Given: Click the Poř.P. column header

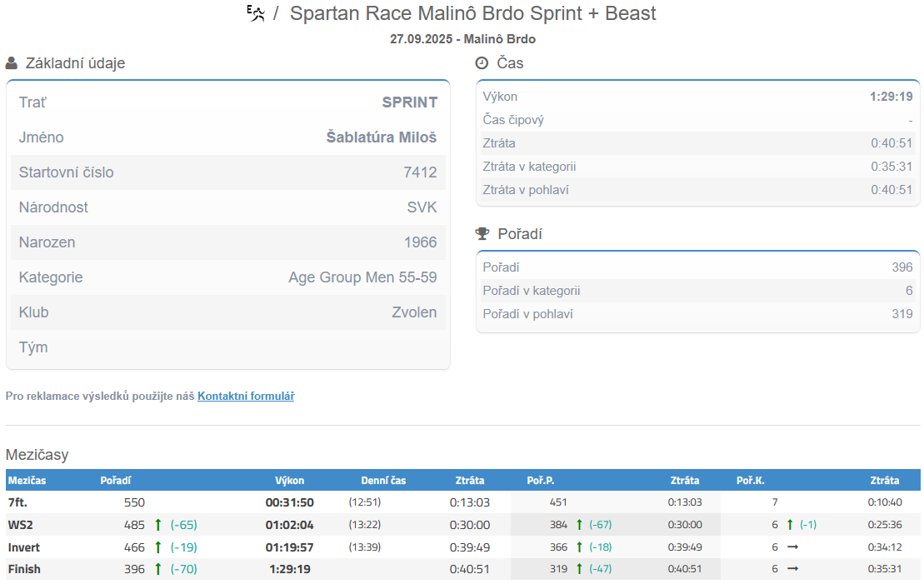Looking at the screenshot, I should 541,481.
